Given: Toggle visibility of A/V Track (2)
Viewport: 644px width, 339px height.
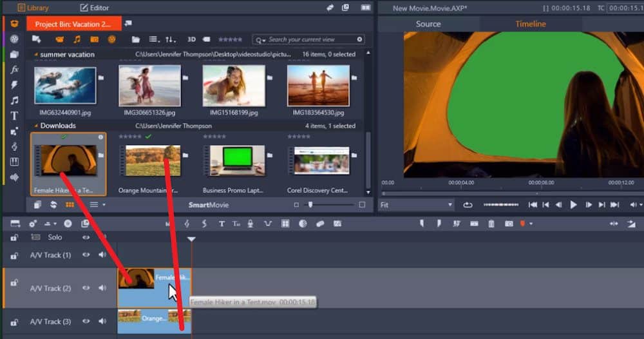Looking at the screenshot, I should (86, 288).
